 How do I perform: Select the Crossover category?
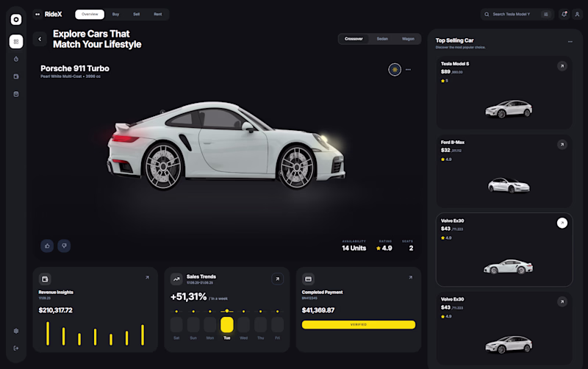point(354,39)
